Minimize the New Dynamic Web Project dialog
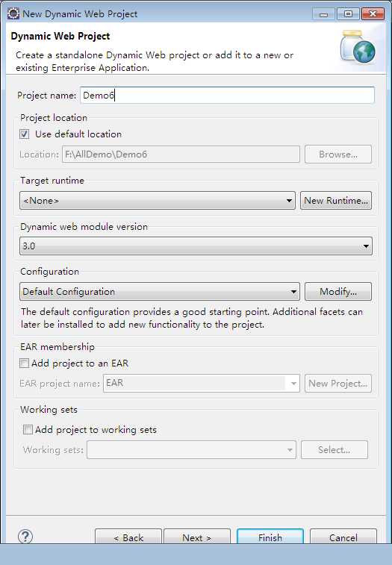Viewport: 392px width, 565px height. click(323, 14)
